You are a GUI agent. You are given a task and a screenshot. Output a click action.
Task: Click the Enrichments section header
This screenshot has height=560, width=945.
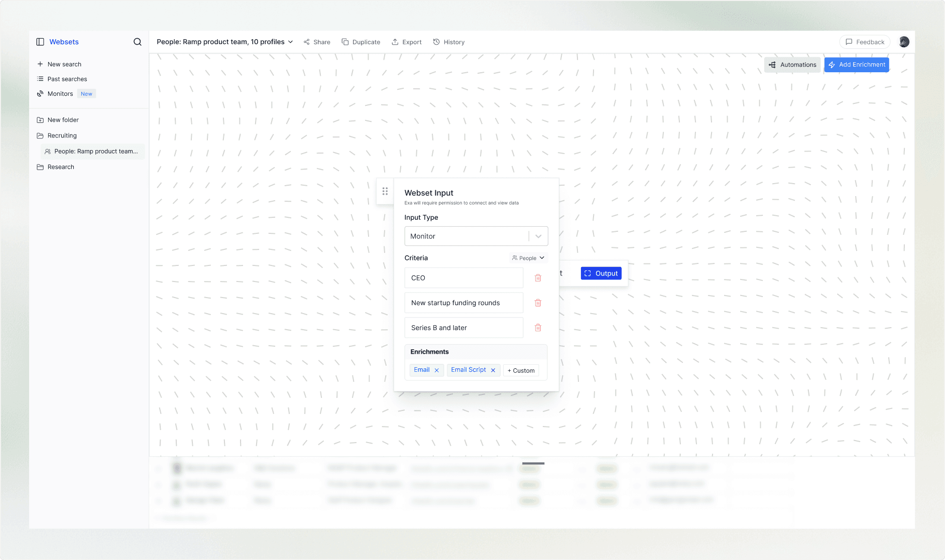(x=476, y=352)
